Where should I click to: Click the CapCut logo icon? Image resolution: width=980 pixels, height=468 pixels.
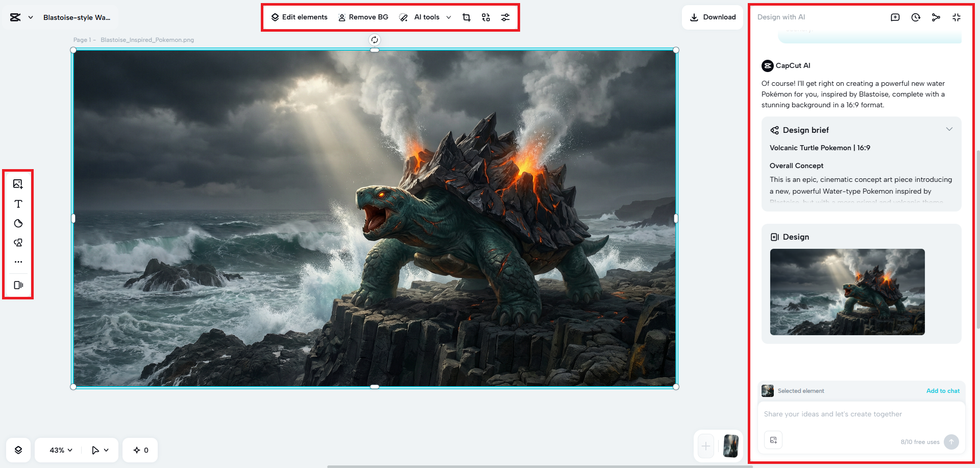pyautogui.click(x=15, y=17)
